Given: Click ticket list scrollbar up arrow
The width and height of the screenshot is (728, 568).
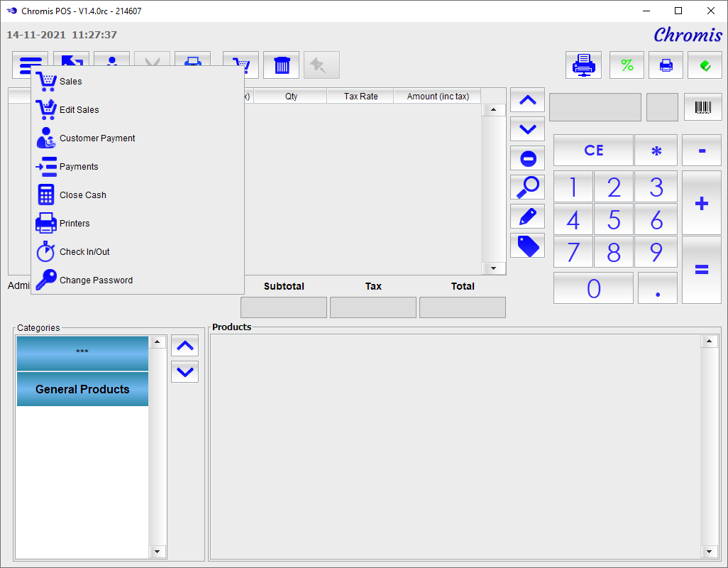Looking at the screenshot, I should tap(493, 110).
